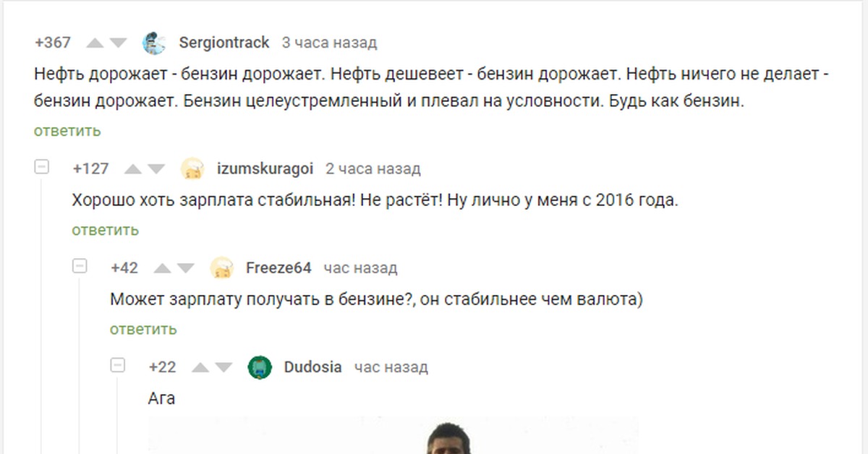Downvote izumskuragoi's comment

point(156,170)
